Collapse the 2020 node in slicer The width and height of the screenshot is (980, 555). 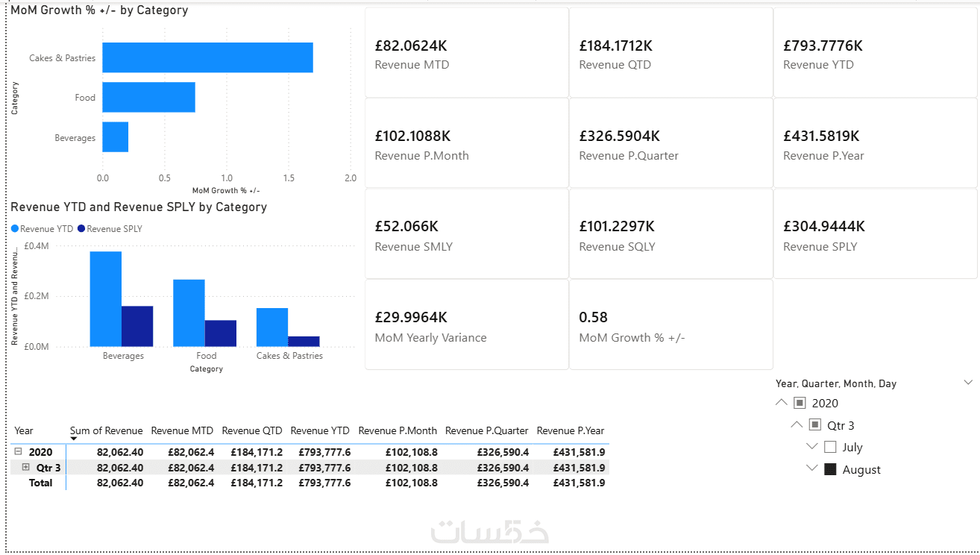click(x=781, y=403)
